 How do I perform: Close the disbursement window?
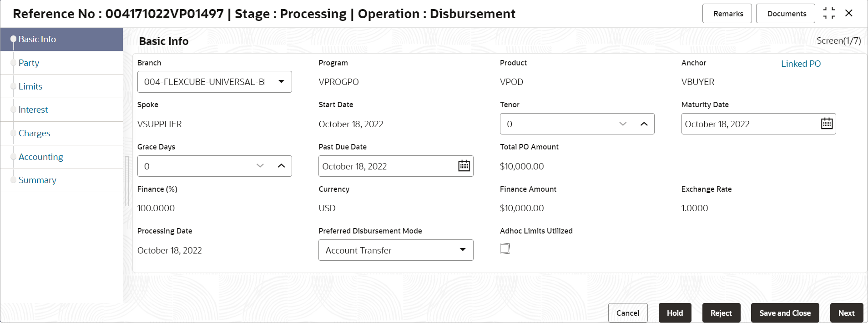(849, 13)
